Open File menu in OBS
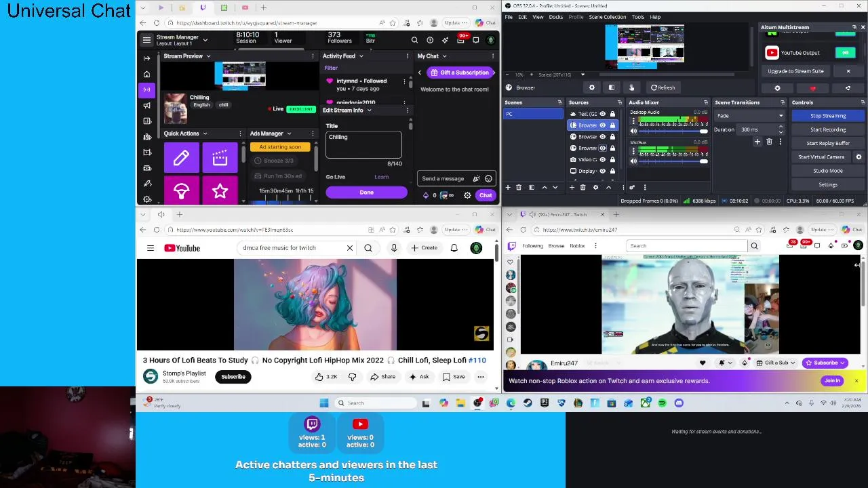Screen dimensions: 868x488 [509, 17]
